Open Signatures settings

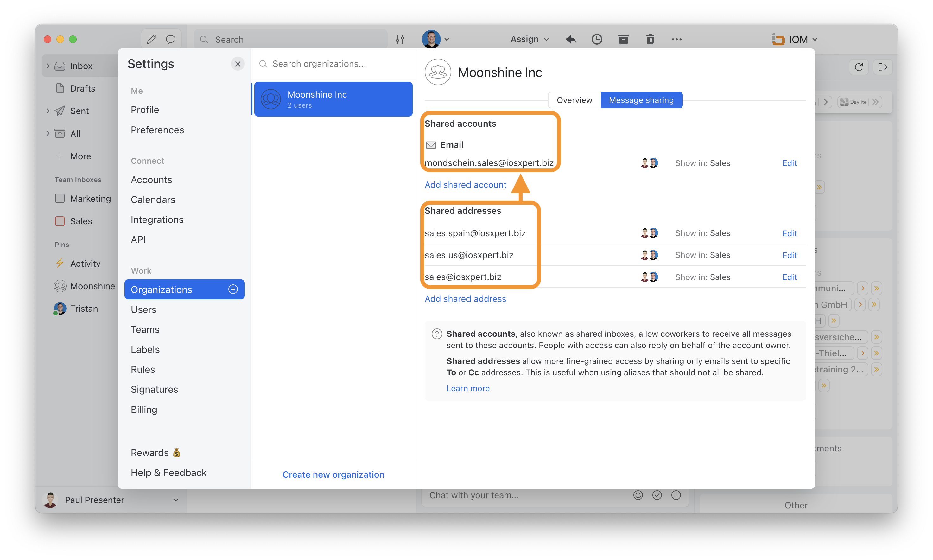click(x=154, y=389)
